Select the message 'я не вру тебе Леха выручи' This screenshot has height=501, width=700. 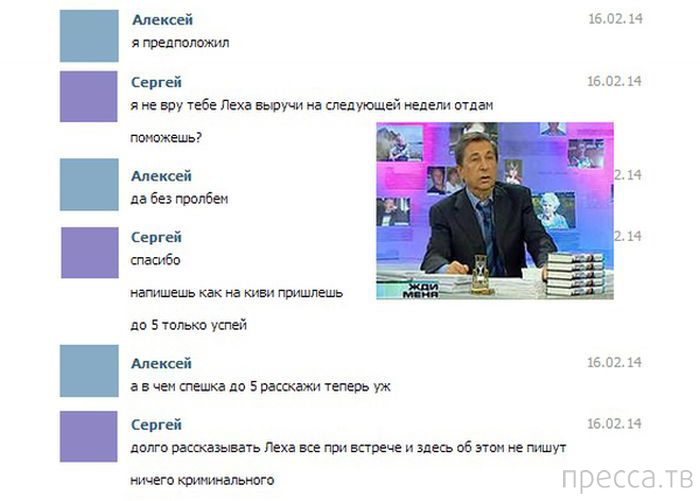[312, 105]
